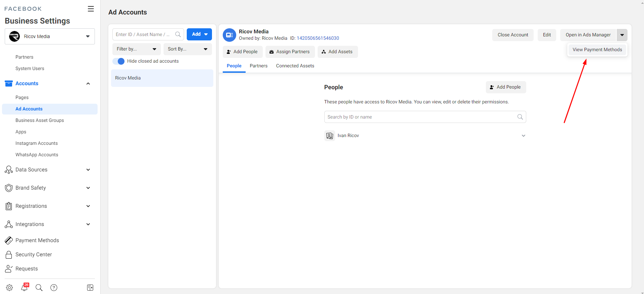Click the search magnifier in asset name field
This screenshot has height=294, width=644.
[178, 34]
